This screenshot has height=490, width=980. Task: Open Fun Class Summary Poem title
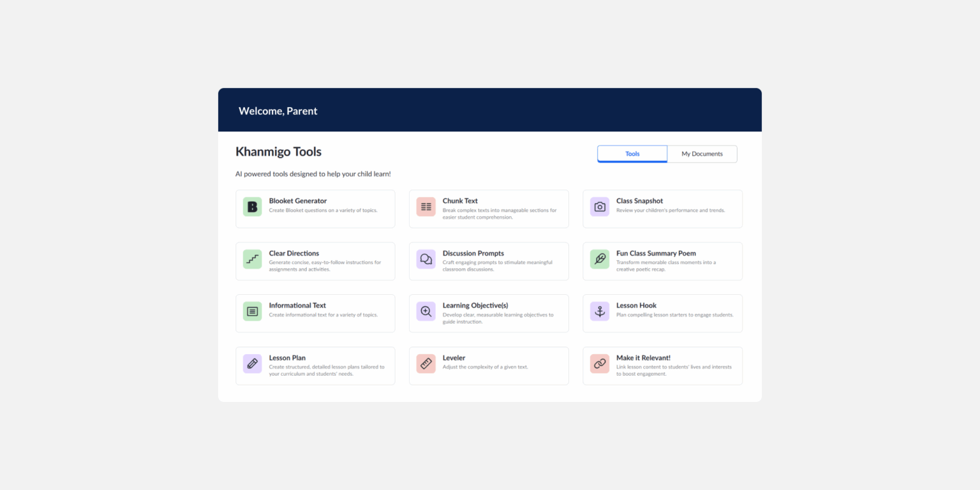(x=656, y=253)
